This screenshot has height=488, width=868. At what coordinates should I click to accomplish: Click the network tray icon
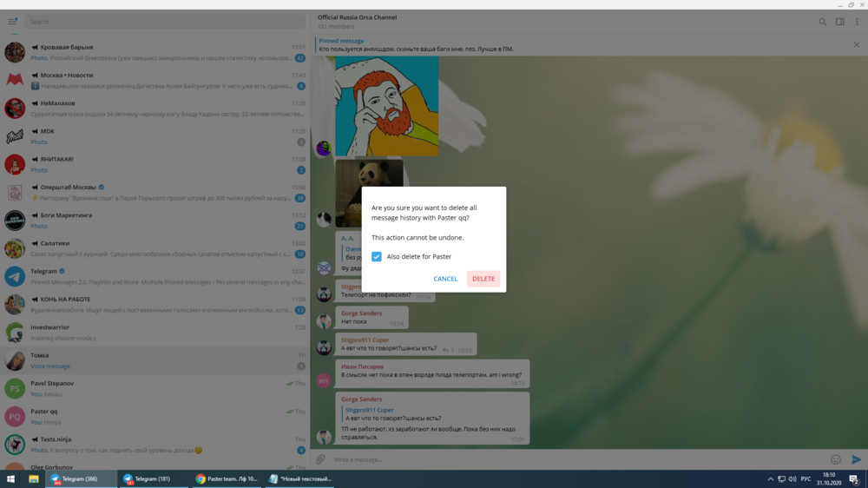(781, 478)
